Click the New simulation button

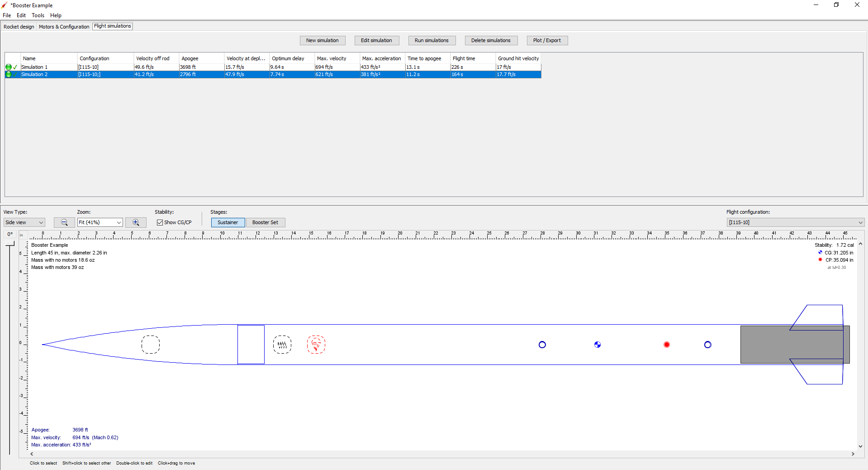pyautogui.click(x=323, y=40)
